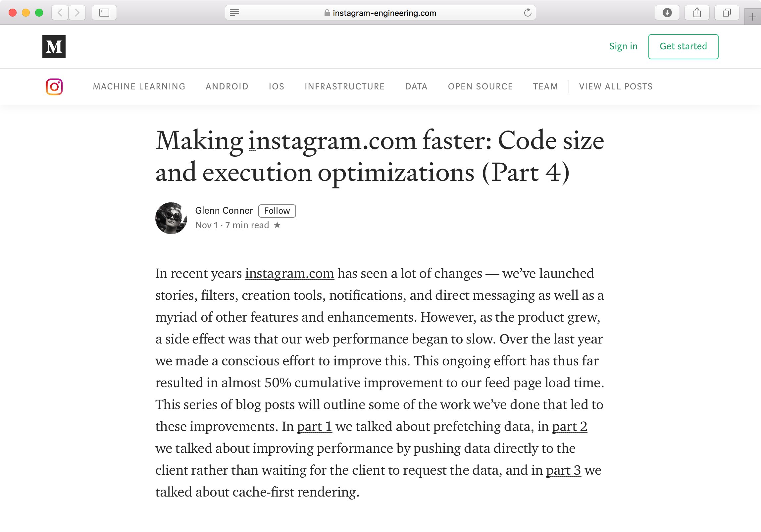Image resolution: width=761 pixels, height=532 pixels.
Task: Click the instagram-engineering.com address field
Action: point(380,13)
